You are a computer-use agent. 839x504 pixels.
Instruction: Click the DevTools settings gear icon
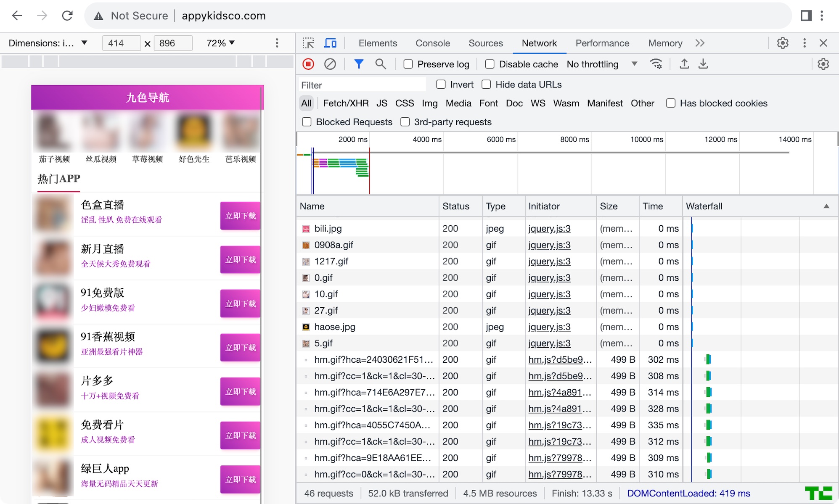[x=783, y=42]
